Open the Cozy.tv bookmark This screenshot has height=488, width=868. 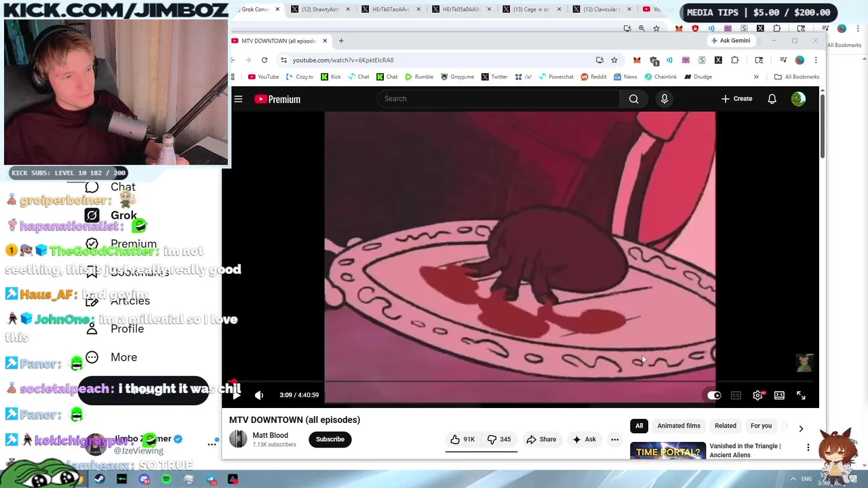point(300,77)
